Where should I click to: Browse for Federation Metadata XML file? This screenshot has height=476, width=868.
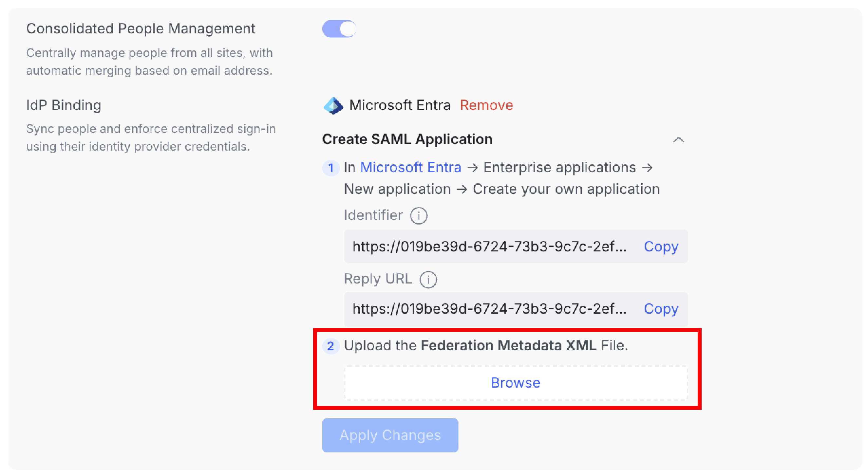point(515,383)
